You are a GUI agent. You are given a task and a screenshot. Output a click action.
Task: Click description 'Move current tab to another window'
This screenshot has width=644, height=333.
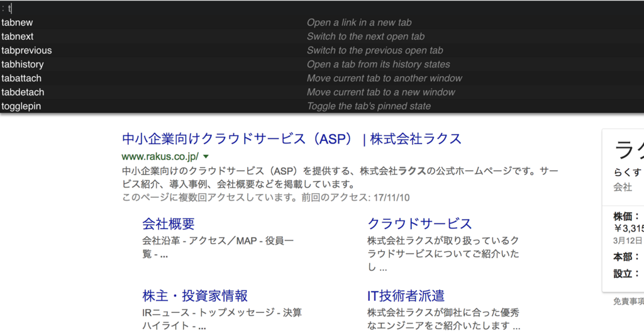click(x=384, y=78)
